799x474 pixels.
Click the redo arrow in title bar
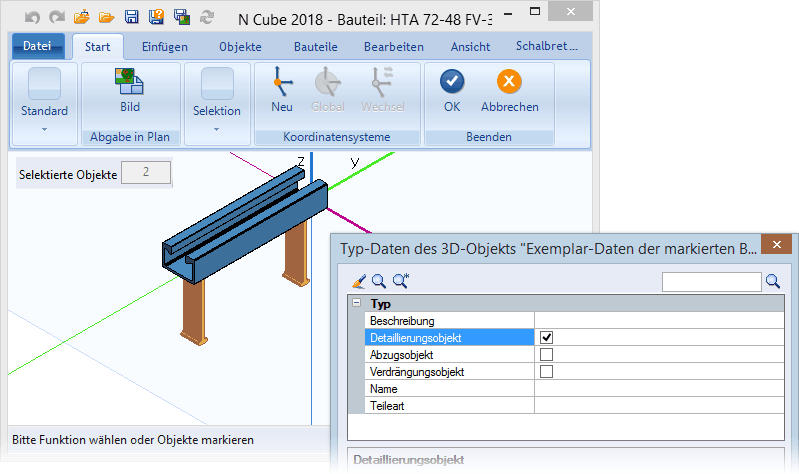[57, 17]
